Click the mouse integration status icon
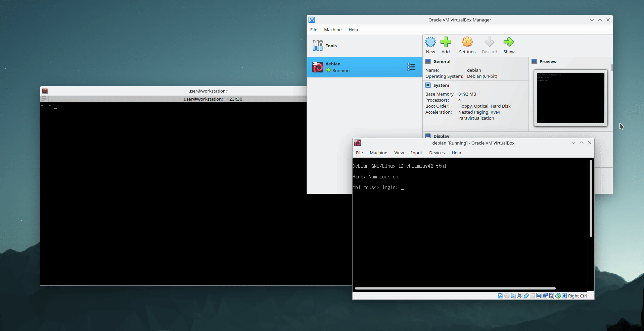The height and width of the screenshot is (331, 644). 558,296
